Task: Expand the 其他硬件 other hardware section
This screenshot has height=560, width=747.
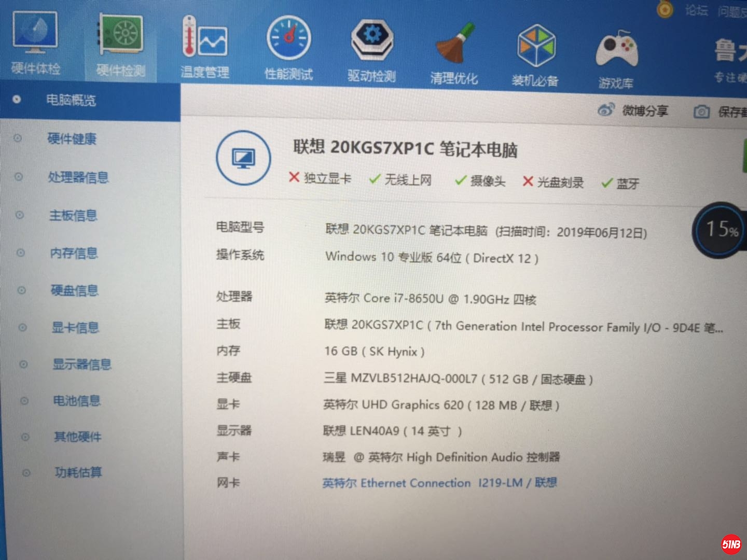Action: (x=77, y=437)
